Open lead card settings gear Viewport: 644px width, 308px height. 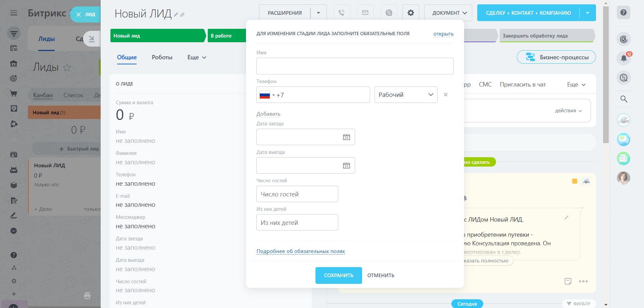click(411, 13)
